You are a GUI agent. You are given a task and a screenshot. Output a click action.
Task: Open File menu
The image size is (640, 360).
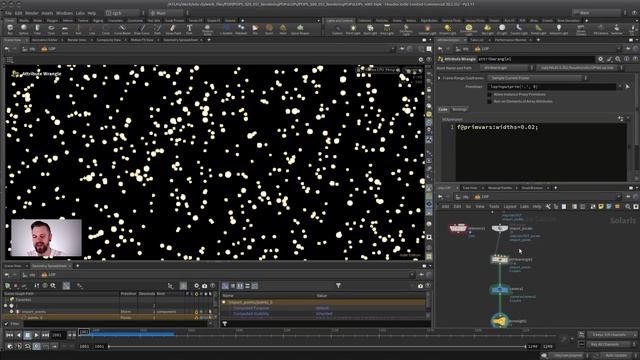click(8, 13)
